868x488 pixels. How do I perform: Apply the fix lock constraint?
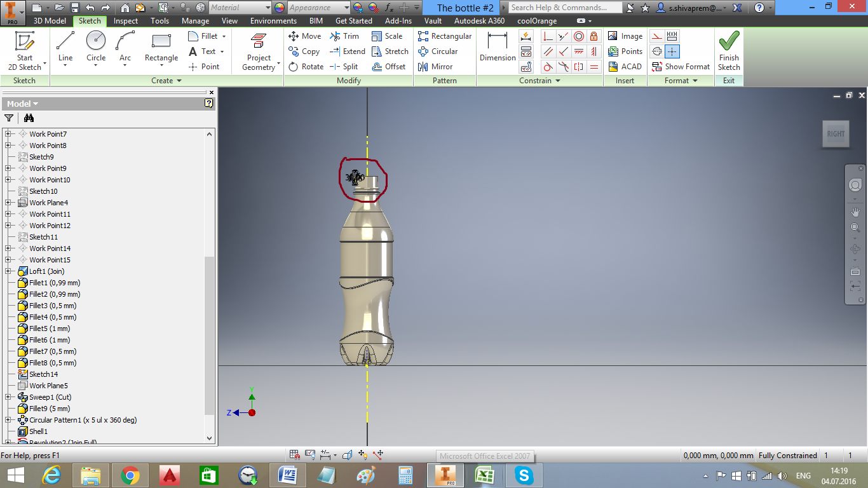coord(594,36)
